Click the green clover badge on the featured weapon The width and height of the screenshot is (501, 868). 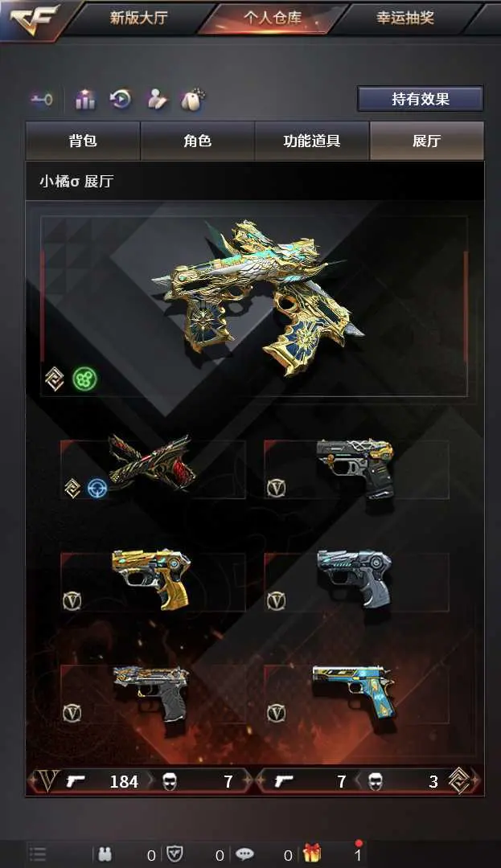(84, 379)
